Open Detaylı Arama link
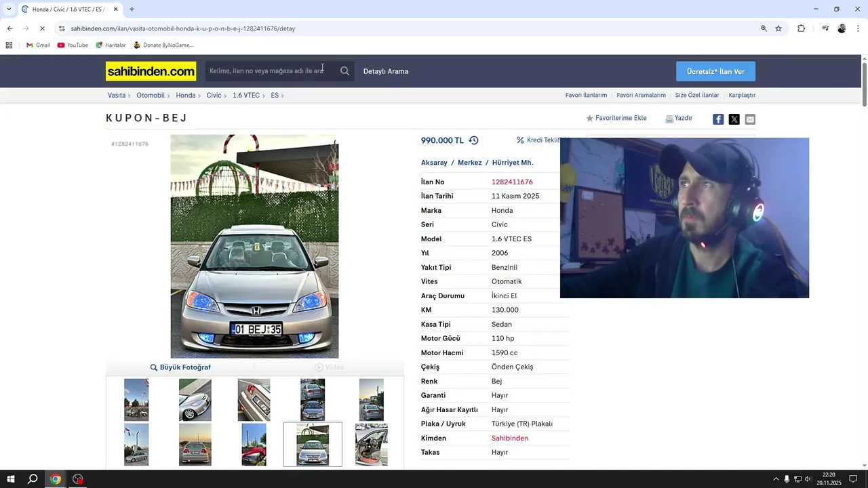 pos(386,71)
